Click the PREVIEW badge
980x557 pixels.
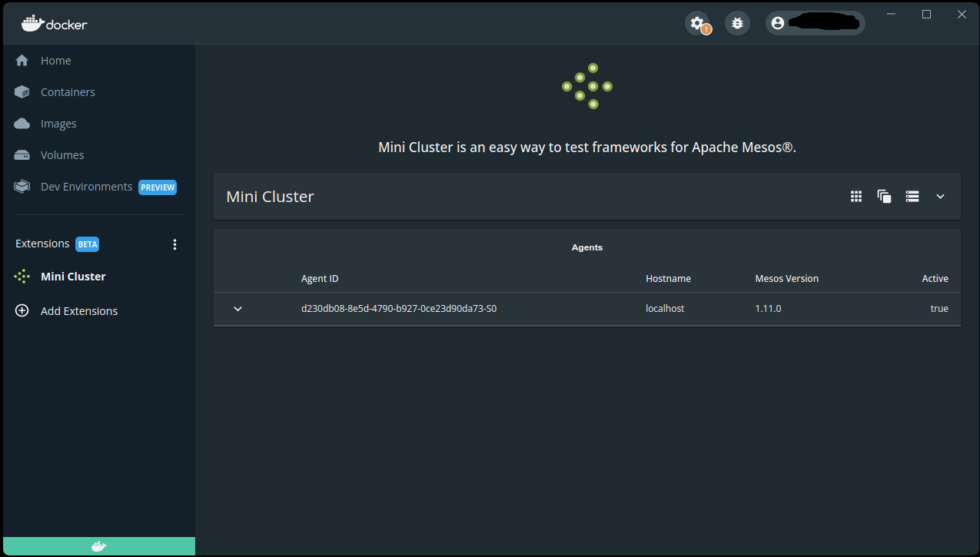click(158, 187)
